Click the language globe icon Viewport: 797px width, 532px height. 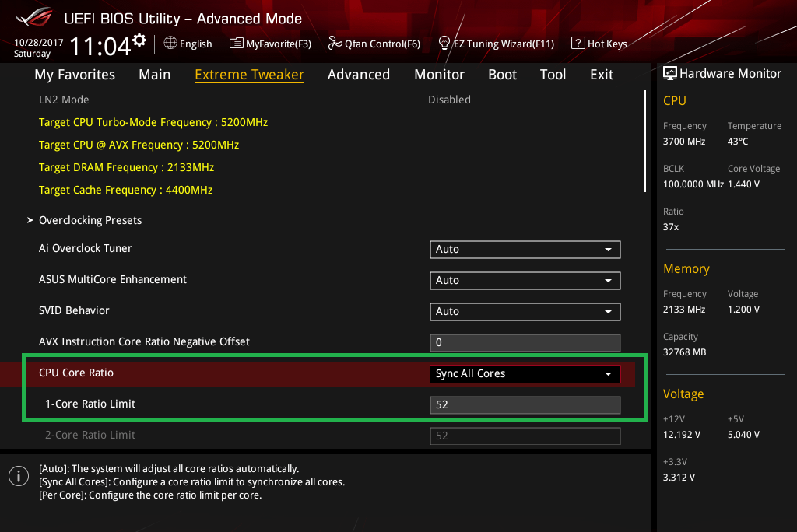[x=170, y=44]
